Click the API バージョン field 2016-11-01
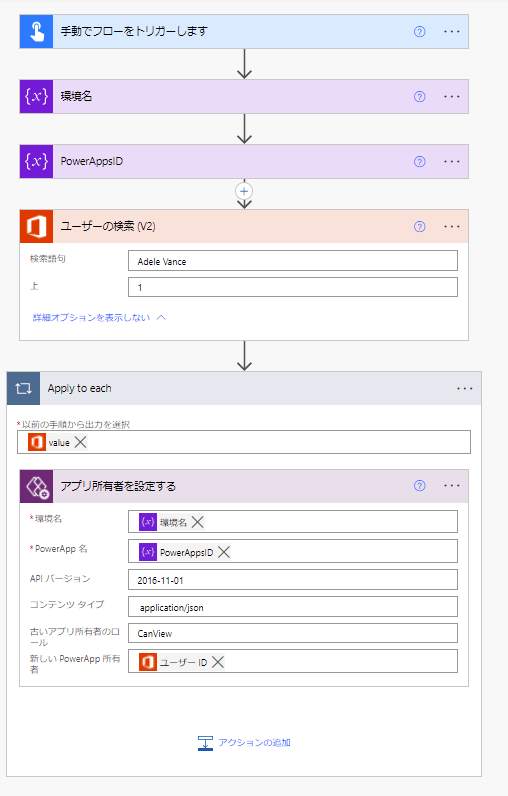The width and height of the screenshot is (508, 796). (293, 580)
